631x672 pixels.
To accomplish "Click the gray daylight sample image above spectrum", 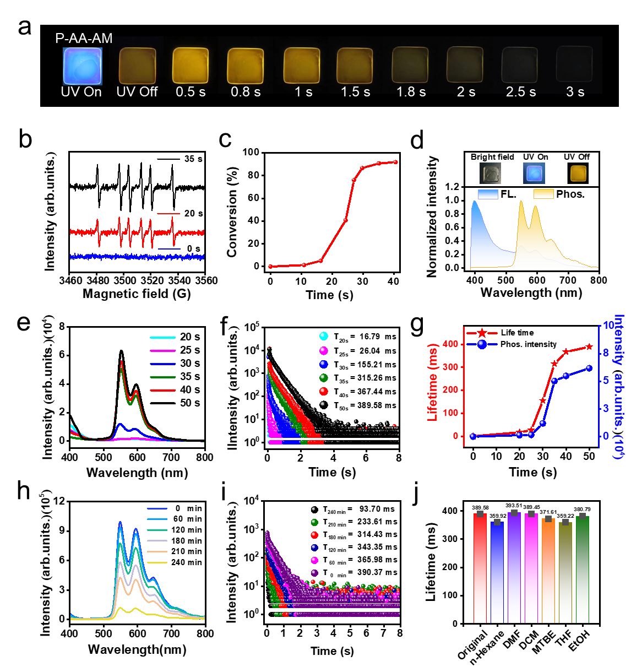I will point(490,174).
